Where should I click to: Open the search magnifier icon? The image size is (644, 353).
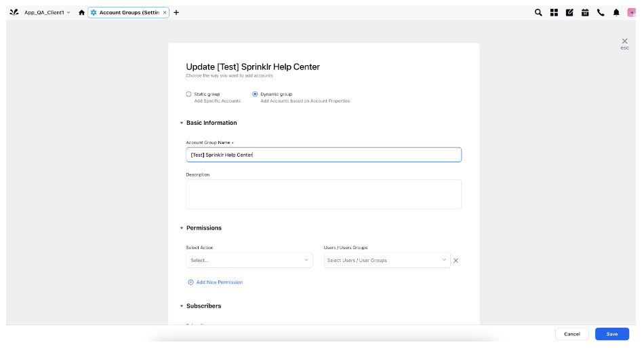coord(538,12)
